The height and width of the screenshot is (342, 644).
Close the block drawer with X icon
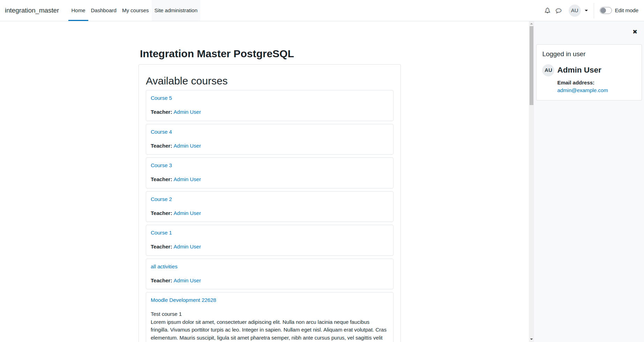(x=635, y=32)
